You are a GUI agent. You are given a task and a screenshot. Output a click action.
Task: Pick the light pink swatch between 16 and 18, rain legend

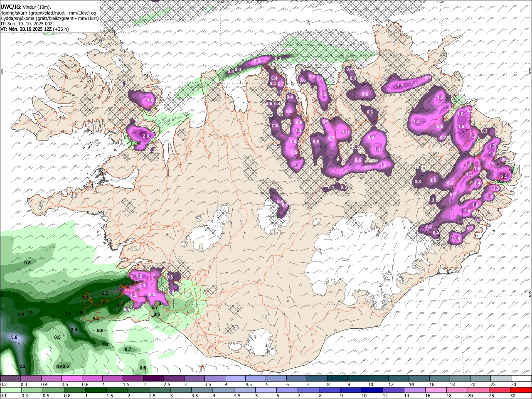(x=436, y=390)
